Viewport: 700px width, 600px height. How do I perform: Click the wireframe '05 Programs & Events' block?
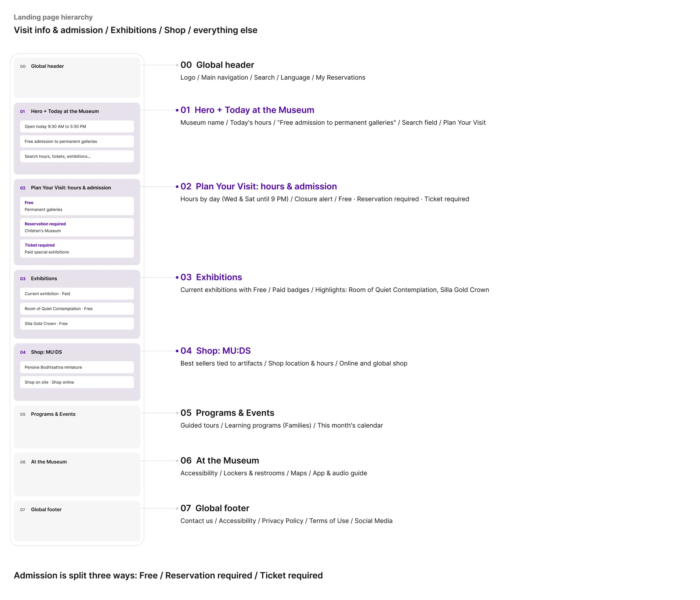coord(77,427)
